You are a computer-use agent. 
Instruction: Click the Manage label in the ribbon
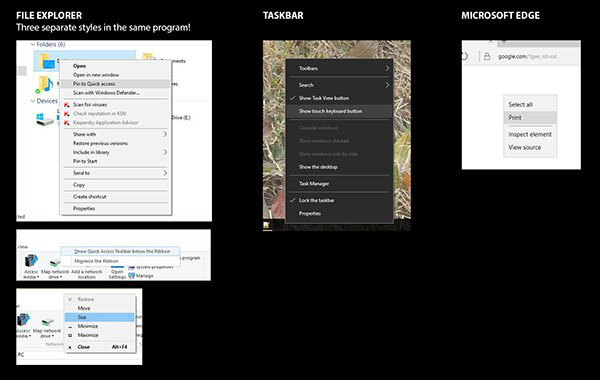click(x=145, y=276)
